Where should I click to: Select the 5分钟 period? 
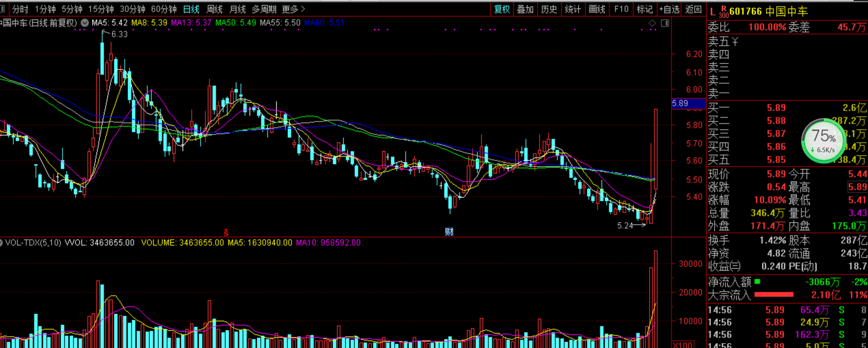click(x=72, y=9)
